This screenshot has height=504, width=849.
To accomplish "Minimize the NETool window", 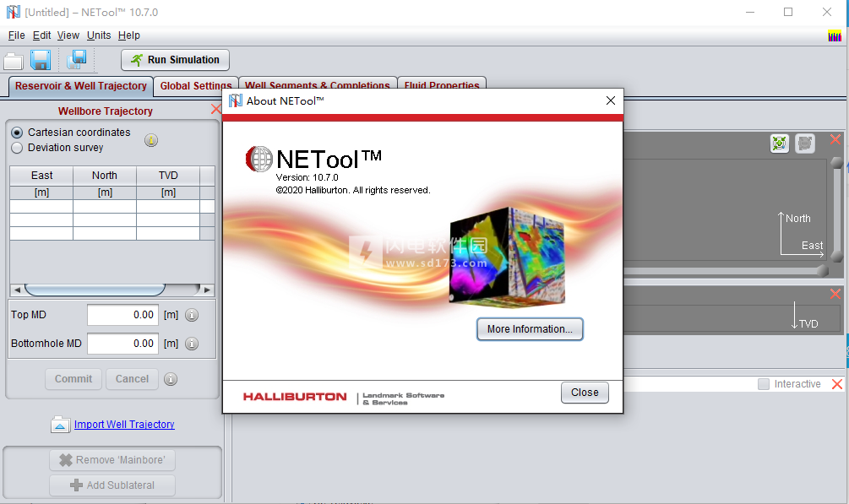I will (750, 12).
